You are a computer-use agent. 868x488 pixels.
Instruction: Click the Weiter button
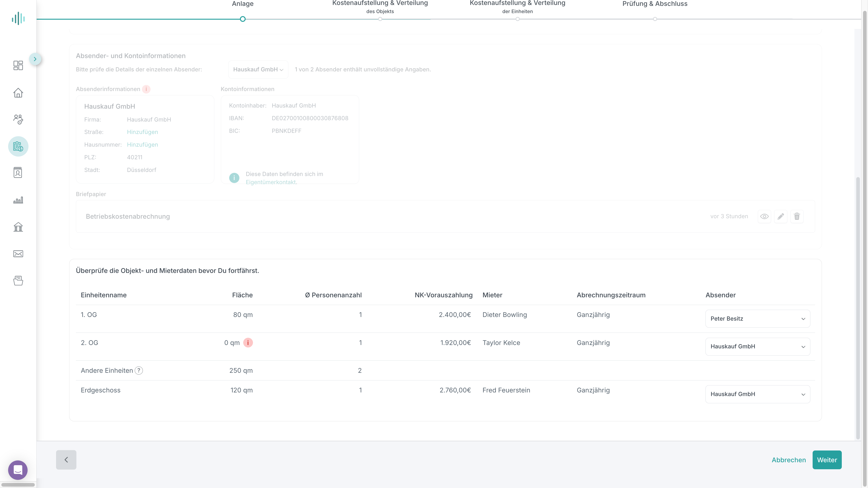tap(827, 460)
